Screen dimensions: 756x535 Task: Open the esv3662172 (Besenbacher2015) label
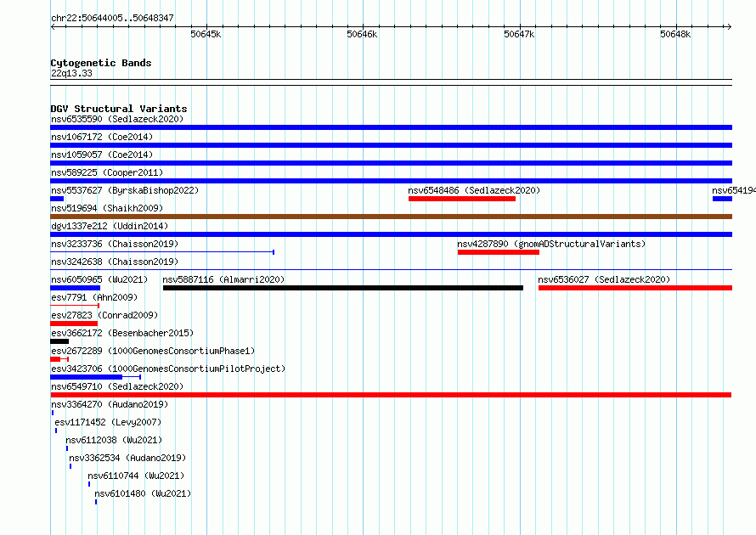pyautogui.click(x=122, y=333)
